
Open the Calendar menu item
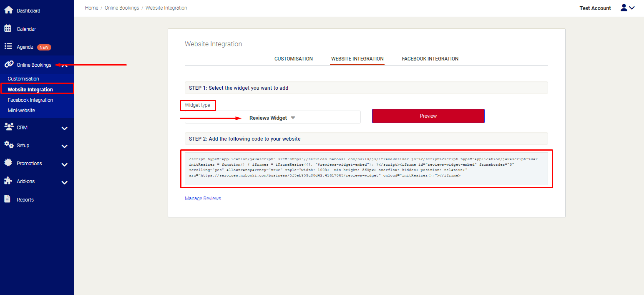(x=26, y=29)
